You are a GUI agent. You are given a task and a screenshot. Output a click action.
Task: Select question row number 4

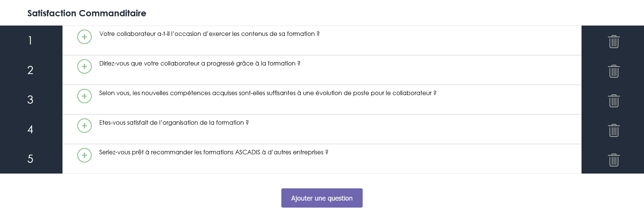click(x=31, y=129)
